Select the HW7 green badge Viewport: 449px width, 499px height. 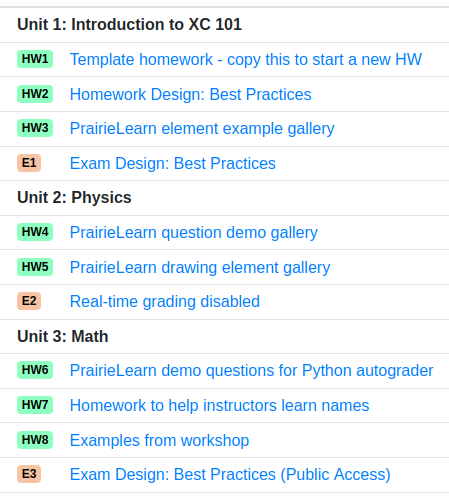click(x=35, y=405)
